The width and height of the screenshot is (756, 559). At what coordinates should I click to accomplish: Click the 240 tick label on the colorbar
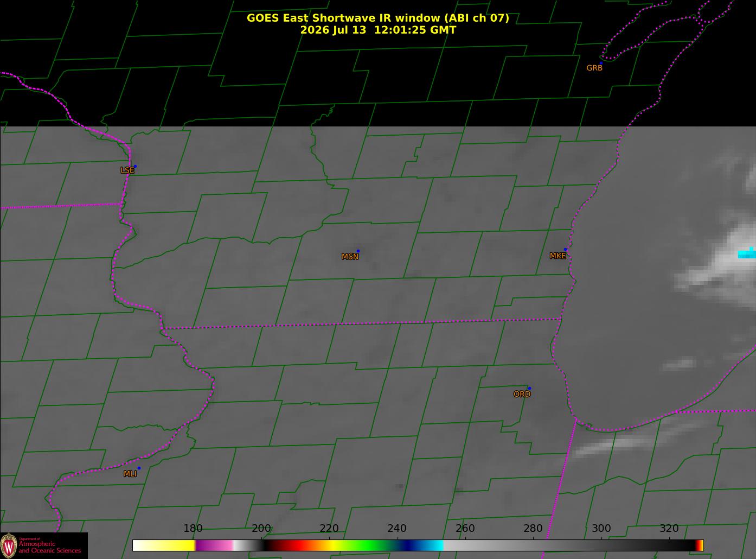(x=397, y=529)
